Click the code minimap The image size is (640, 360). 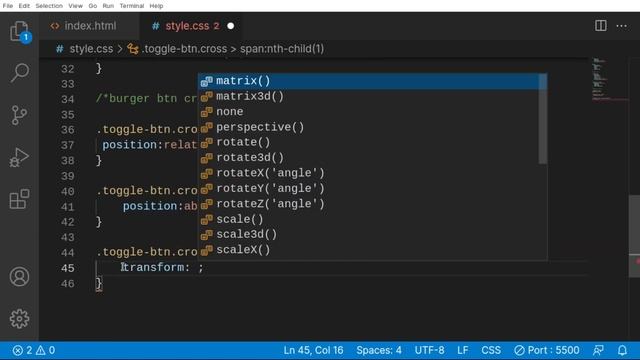(610, 80)
